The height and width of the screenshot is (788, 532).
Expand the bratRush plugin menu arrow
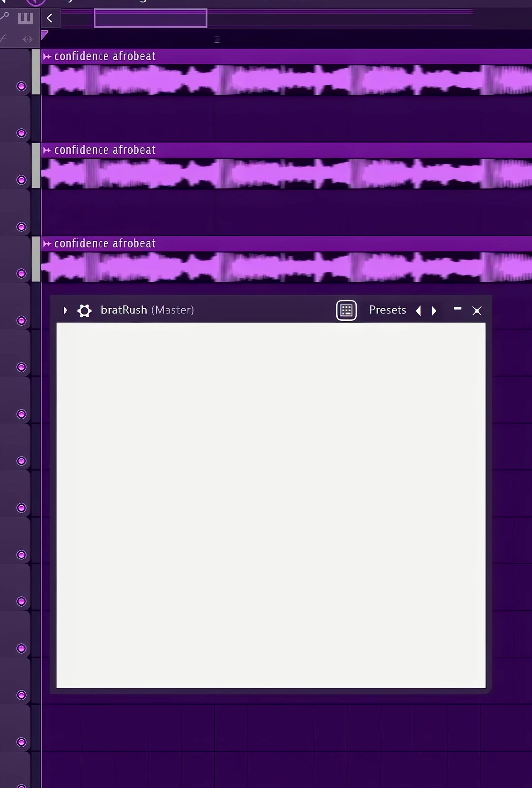[x=65, y=310]
